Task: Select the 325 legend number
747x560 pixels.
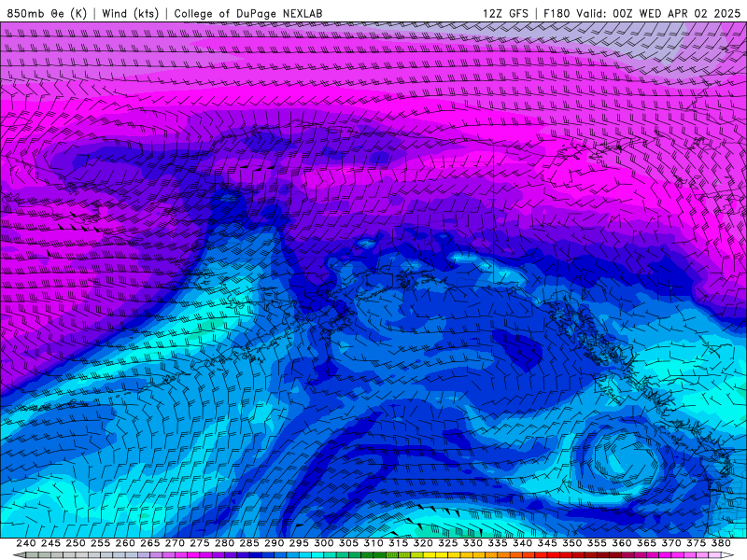Action: coord(448,543)
